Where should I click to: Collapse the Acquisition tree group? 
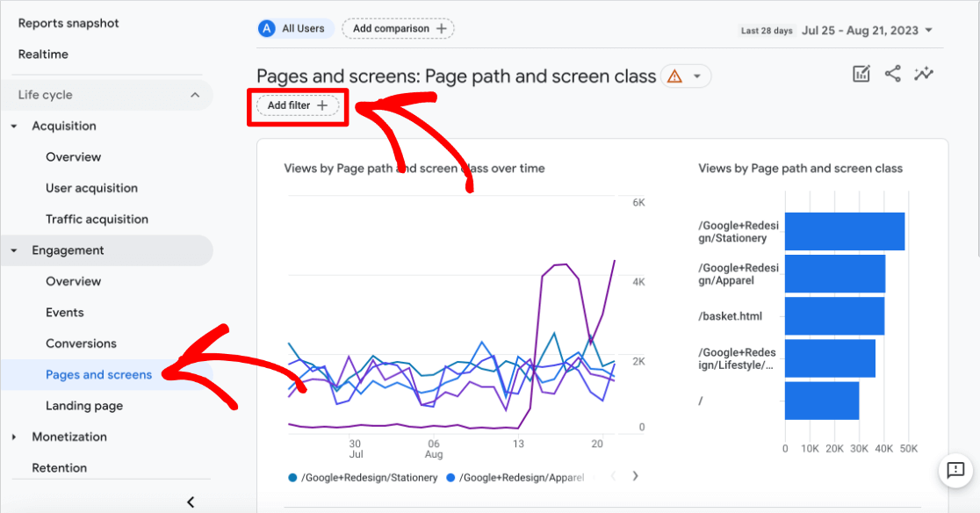pyautogui.click(x=14, y=126)
